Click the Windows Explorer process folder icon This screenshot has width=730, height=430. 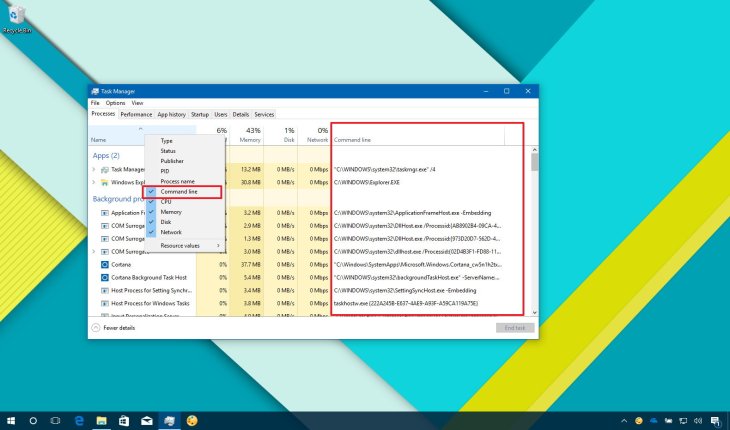point(105,182)
